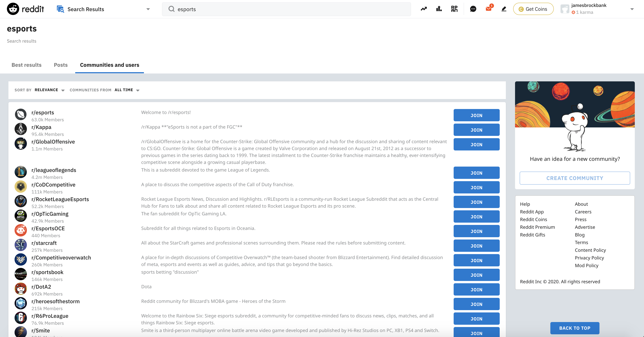
Task: Open the All Time communities dropdown
Action: pyautogui.click(x=127, y=90)
